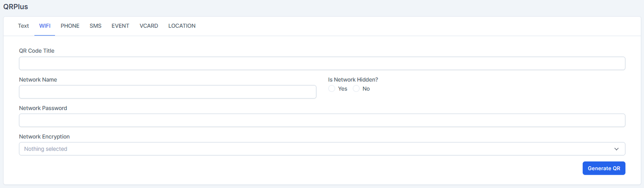Focus the Network Password input

click(322, 120)
